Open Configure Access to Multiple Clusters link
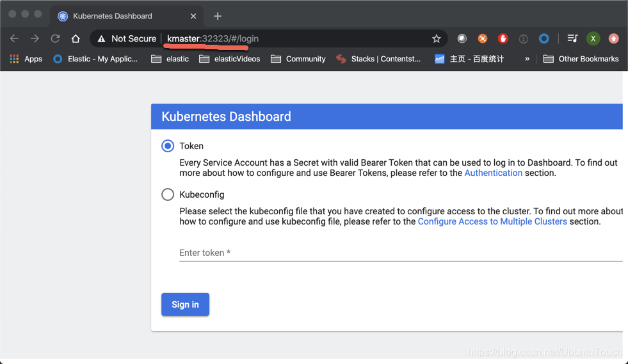The image size is (628, 364). pos(492,221)
